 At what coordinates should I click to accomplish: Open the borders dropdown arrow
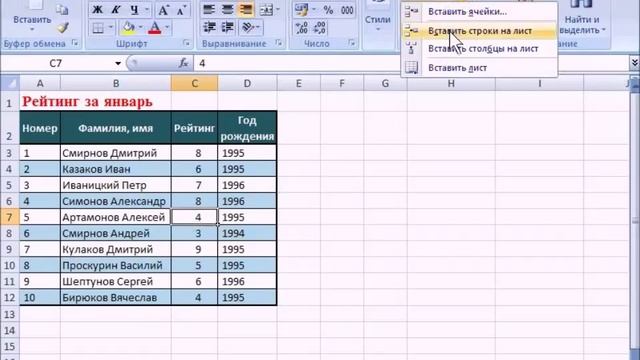coord(111,28)
